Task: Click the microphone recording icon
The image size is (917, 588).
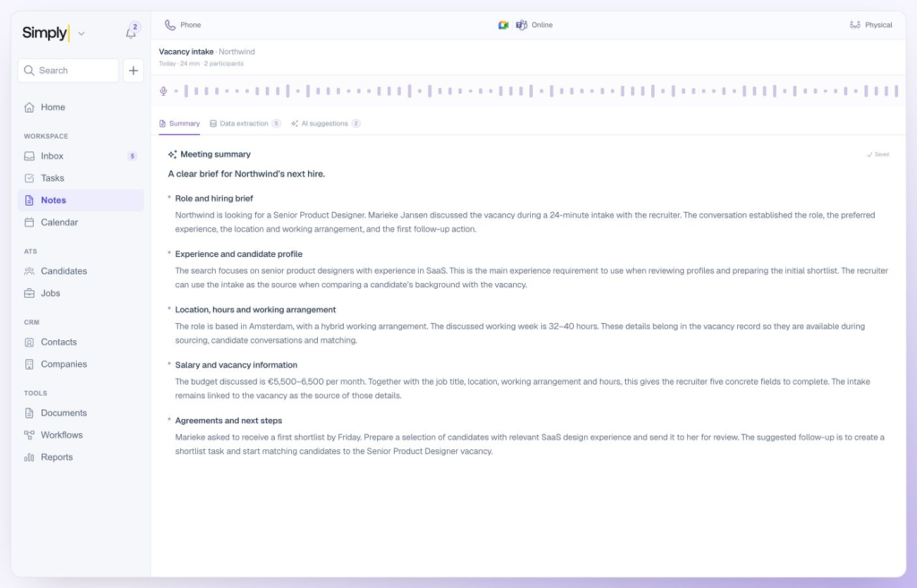Action: (164, 91)
